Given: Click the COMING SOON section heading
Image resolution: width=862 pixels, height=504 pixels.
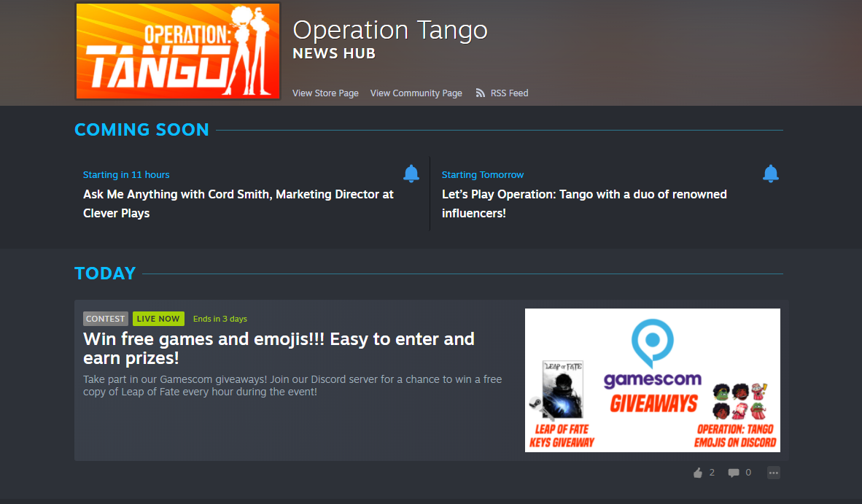Looking at the screenshot, I should tap(141, 130).
